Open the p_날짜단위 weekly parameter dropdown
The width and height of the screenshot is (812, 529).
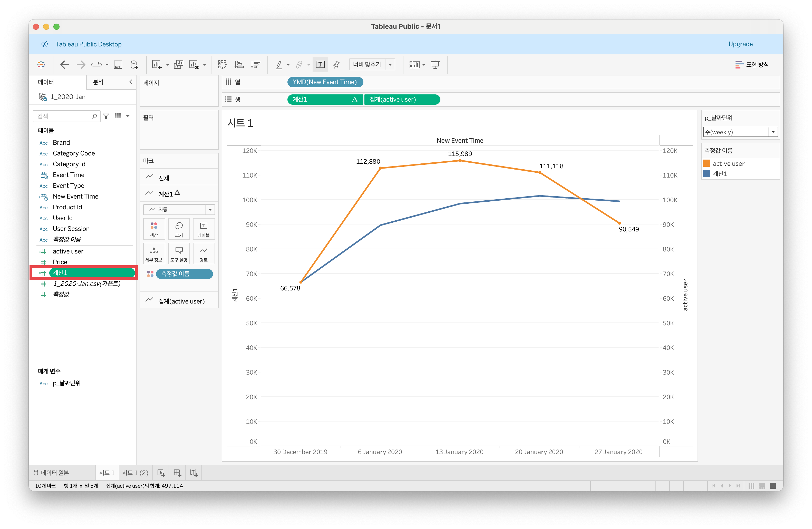740,132
